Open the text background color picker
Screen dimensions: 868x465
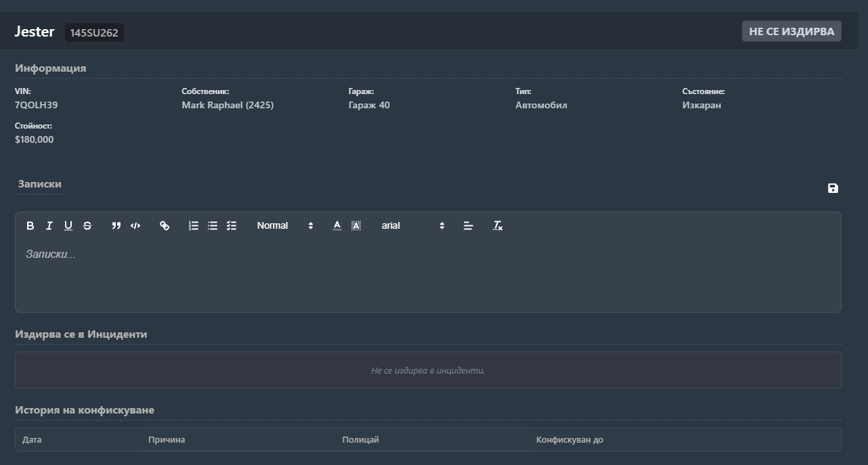coord(356,226)
